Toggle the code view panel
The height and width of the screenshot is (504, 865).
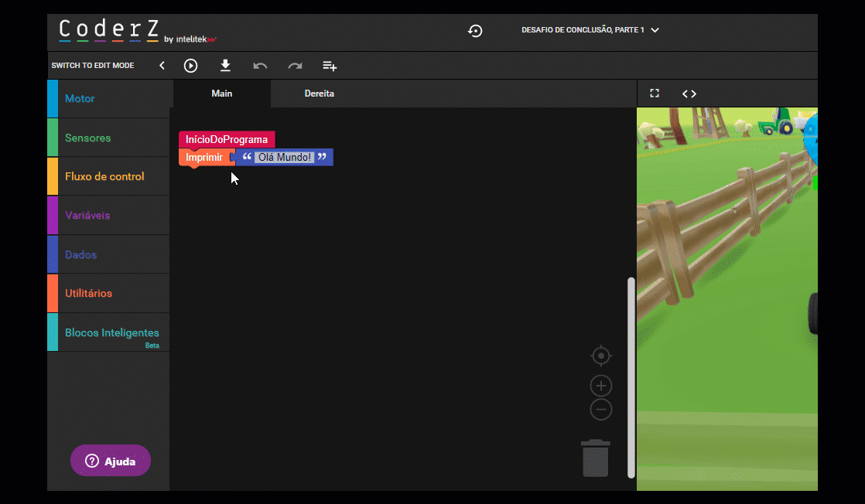point(689,94)
